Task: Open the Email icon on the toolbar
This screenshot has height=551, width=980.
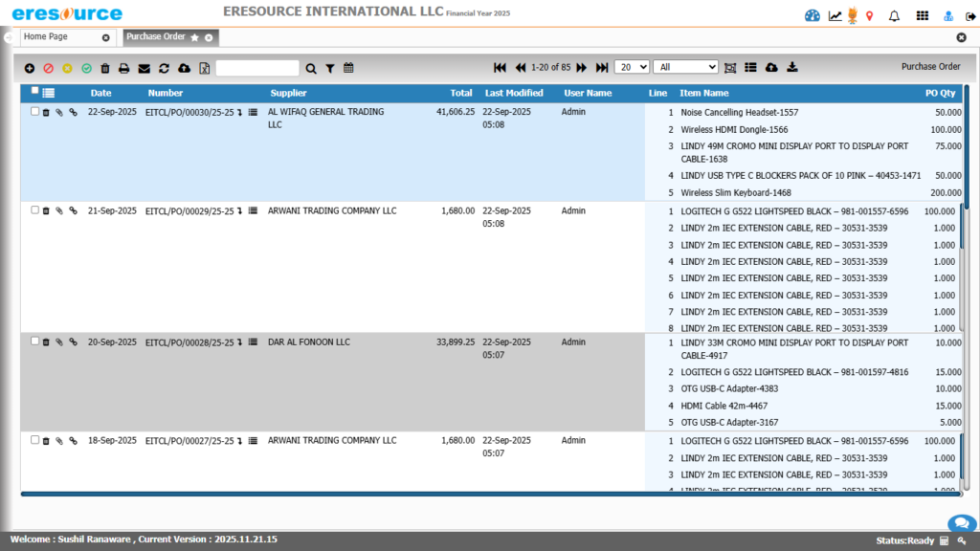Action: pos(143,68)
